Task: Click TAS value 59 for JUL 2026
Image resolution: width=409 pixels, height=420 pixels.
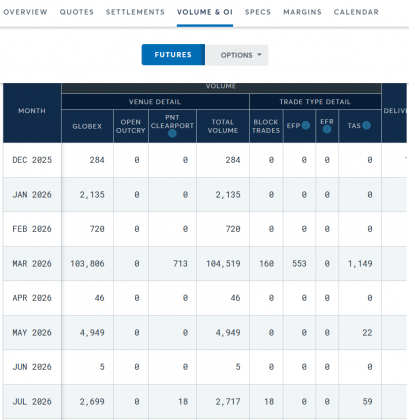Action: pos(367,402)
